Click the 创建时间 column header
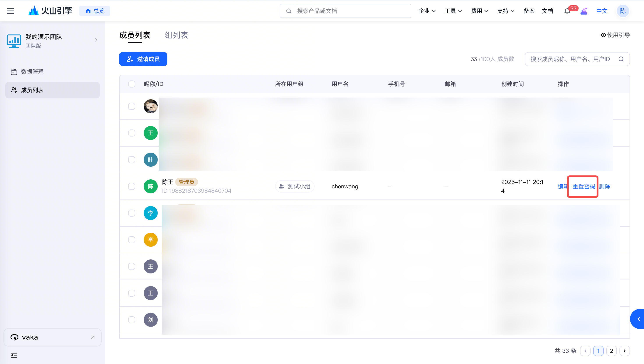Screen dimensions: 644x364 512,84
